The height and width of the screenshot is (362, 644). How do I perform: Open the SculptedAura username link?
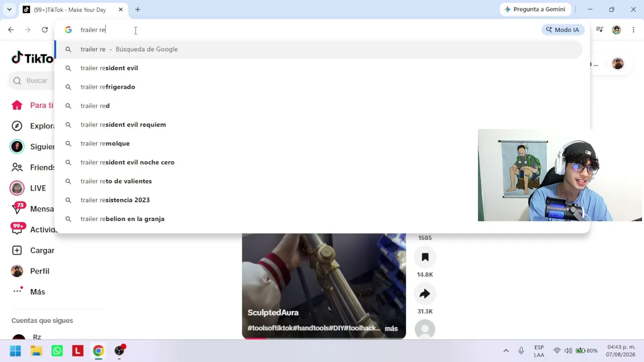click(273, 313)
